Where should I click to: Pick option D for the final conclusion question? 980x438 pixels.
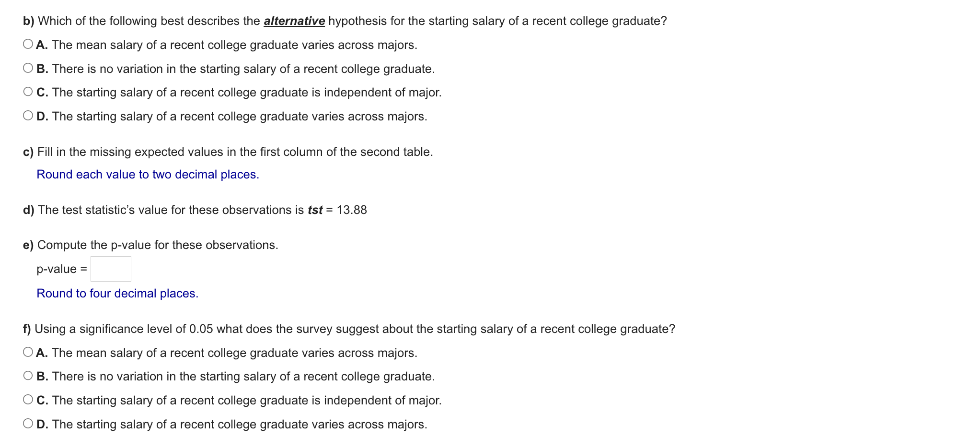pos(27,423)
